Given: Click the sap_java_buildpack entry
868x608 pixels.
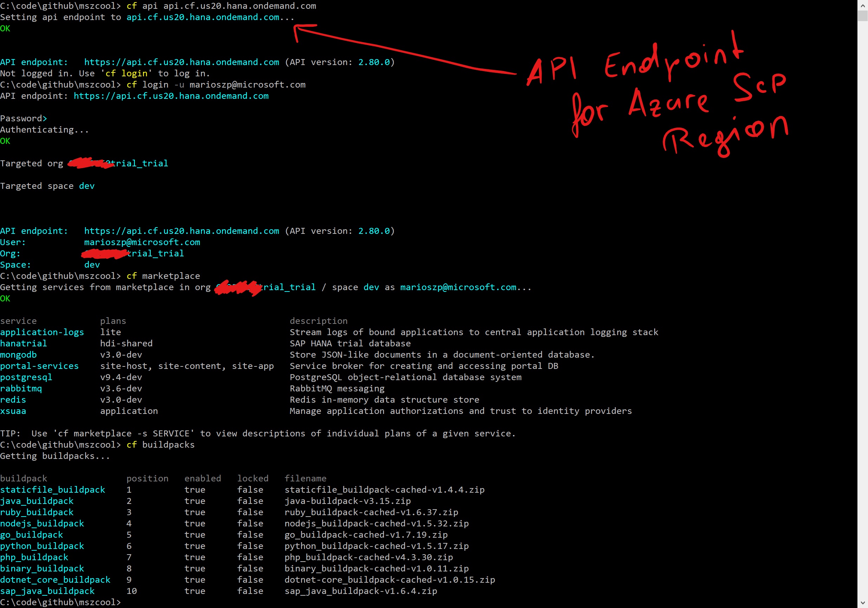Looking at the screenshot, I should click(47, 591).
